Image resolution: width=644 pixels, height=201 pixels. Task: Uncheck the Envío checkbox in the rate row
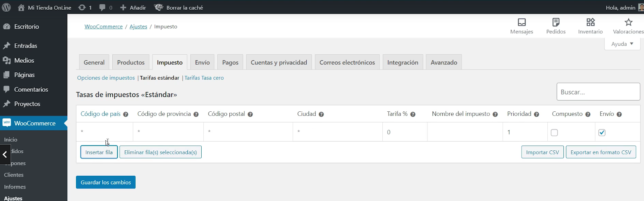pos(602,132)
